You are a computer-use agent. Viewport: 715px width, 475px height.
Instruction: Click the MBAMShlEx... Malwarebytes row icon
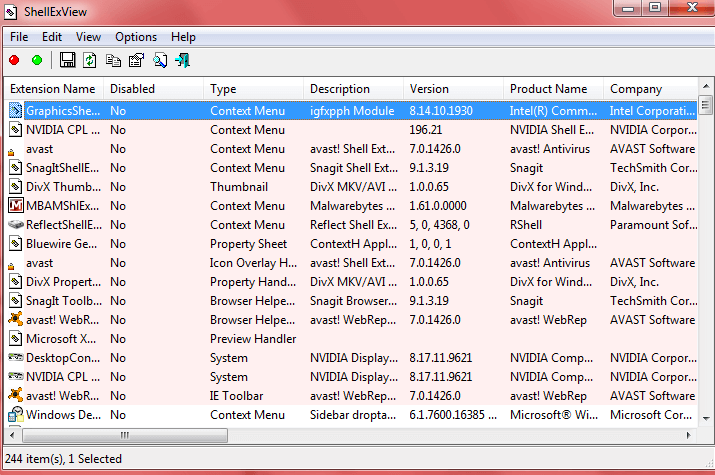point(16,206)
